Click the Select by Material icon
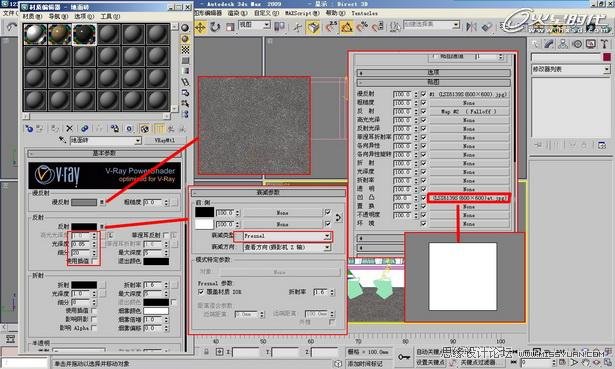 185,104
